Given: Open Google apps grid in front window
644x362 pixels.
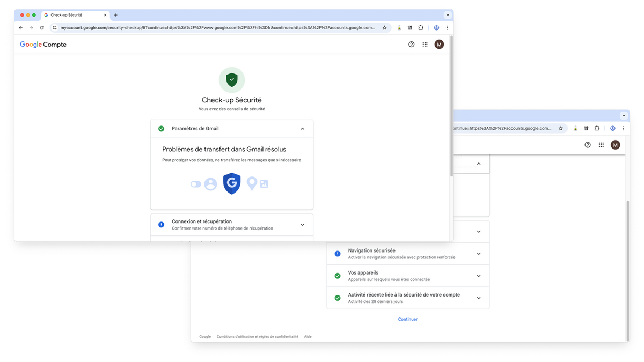Looking at the screenshot, I should 425,45.
